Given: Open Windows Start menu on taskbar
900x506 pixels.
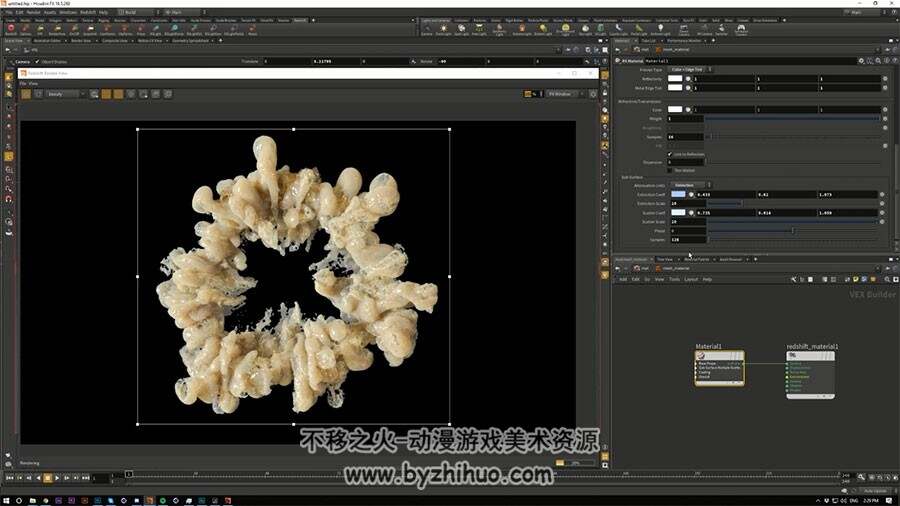Looking at the screenshot, I should pyautogui.click(x=6, y=501).
